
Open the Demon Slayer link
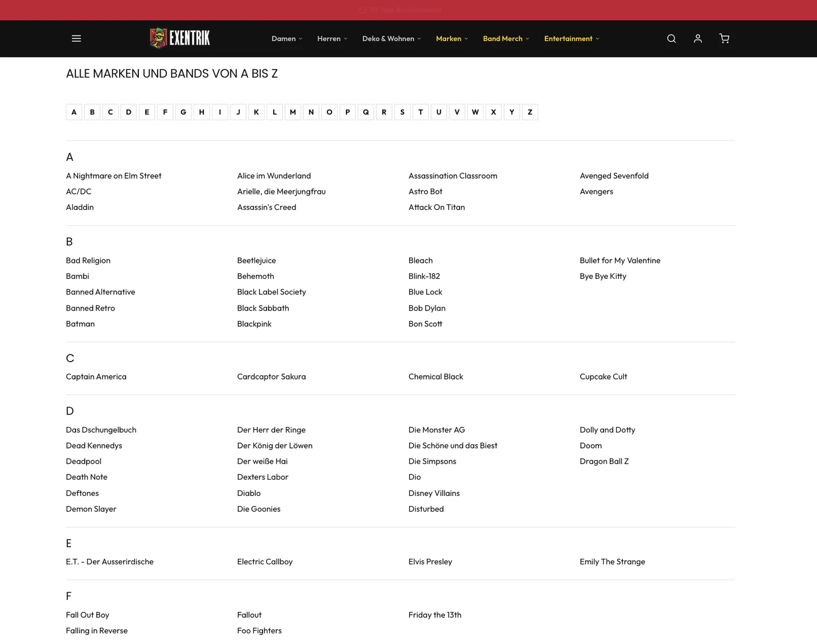pos(91,509)
